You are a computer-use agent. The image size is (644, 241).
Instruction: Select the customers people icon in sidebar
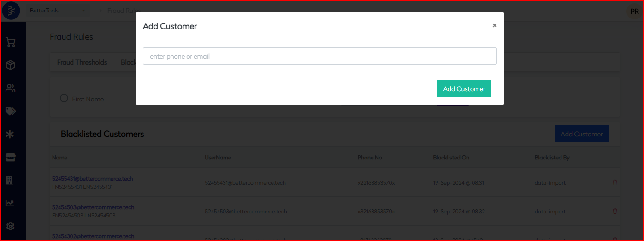(11, 88)
